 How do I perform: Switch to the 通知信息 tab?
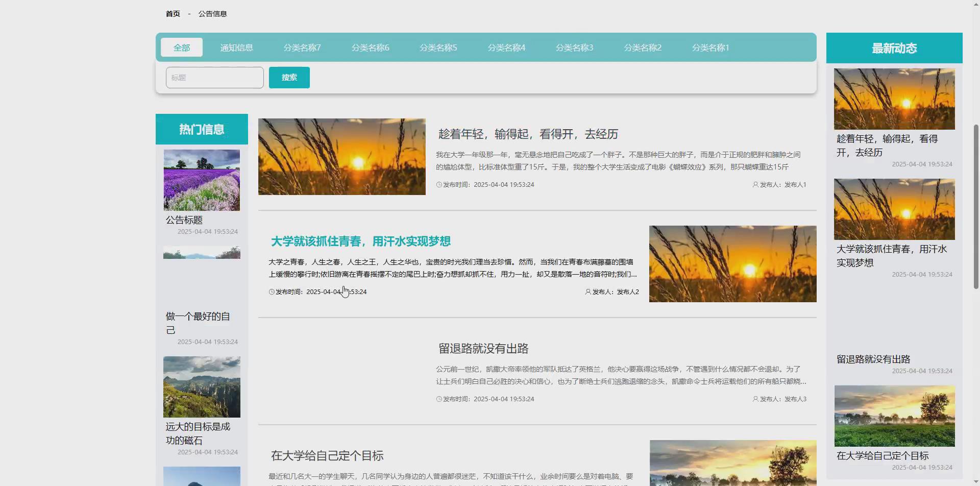(x=236, y=47)
